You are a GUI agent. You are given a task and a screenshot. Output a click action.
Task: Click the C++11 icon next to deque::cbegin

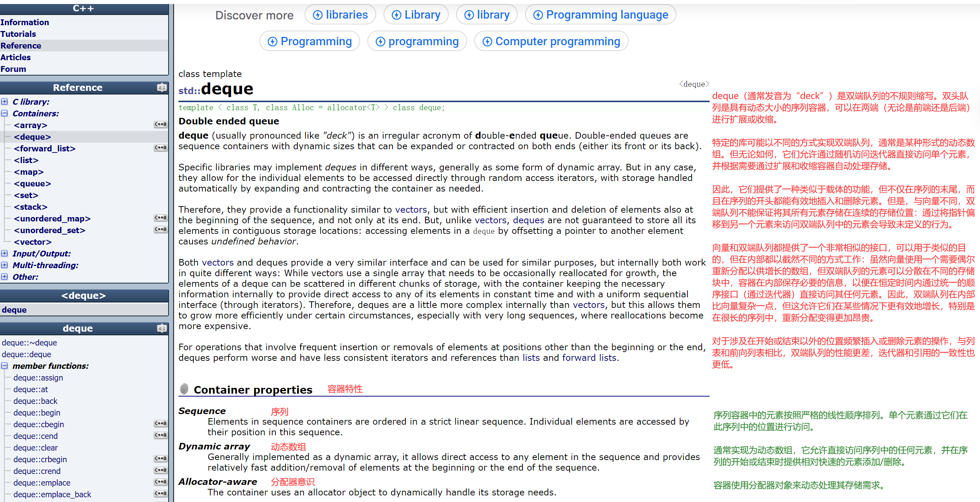pyautogui.click(x=161, y=424)
